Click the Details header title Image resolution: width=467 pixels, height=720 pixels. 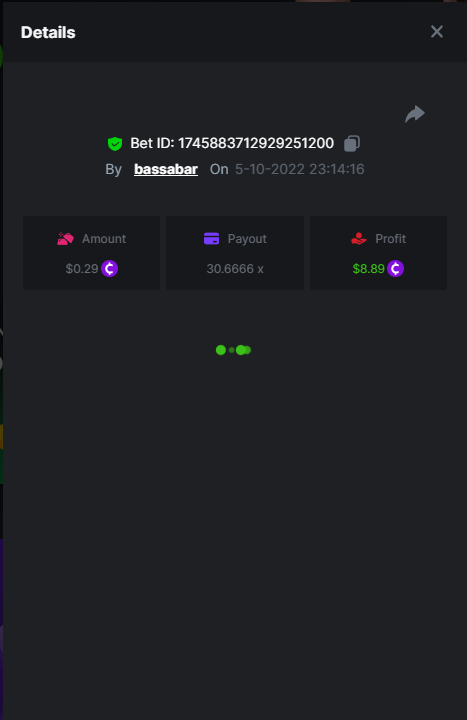pyautogui.click(x=48, y=33)
